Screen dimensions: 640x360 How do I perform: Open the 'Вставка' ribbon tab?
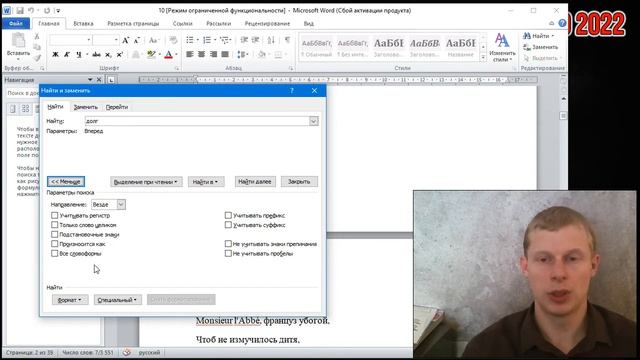[x=83, y=24]
